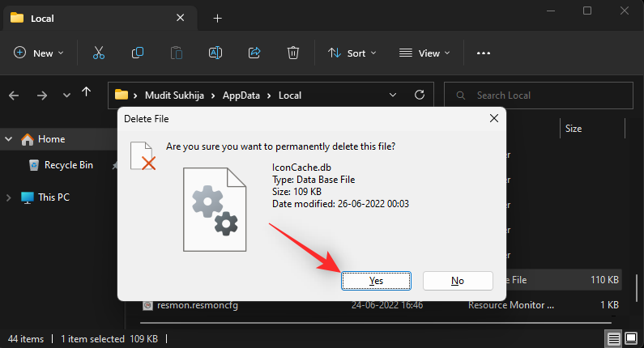Close the Local tab
The height and width of the screenshot is (348, 644).
point(181,18)
